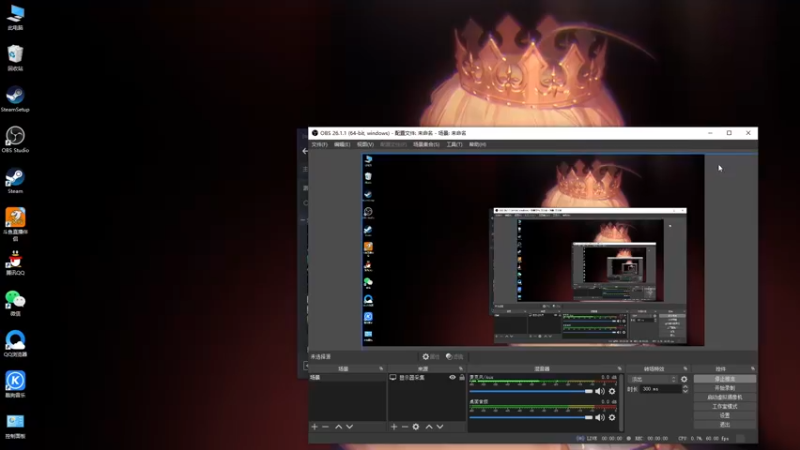
Task: Select the 场景 scene entry in the Scenes list
Action: [x=347, y=378]
